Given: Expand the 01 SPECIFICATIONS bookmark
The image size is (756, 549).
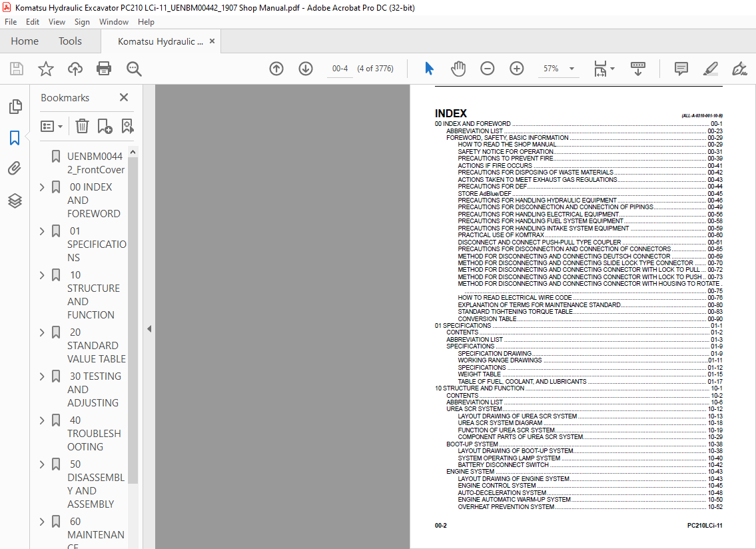Looking at the screenshot, I should (x=42, y=231).
